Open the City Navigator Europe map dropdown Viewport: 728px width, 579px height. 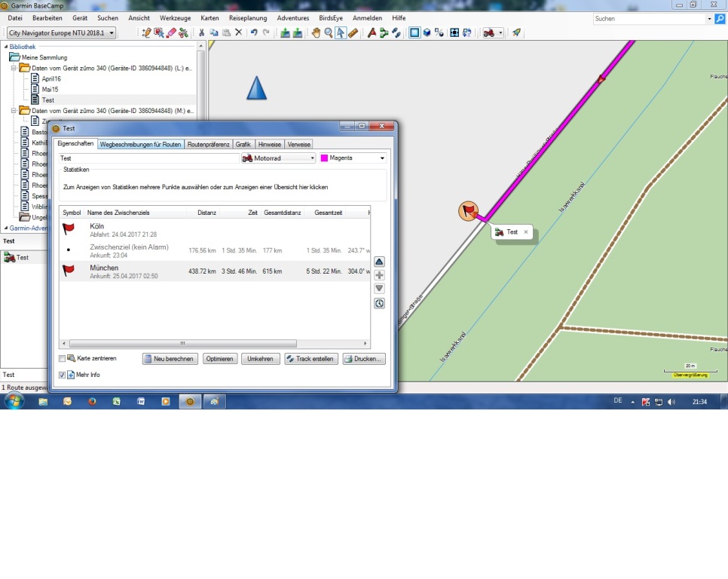pyautogui.click(x=112, y=33)
